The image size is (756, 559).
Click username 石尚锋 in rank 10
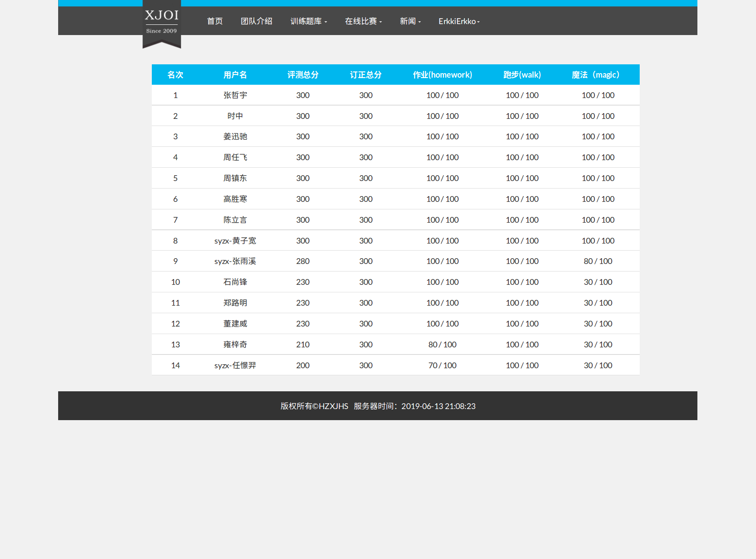(x=235, y=282)
